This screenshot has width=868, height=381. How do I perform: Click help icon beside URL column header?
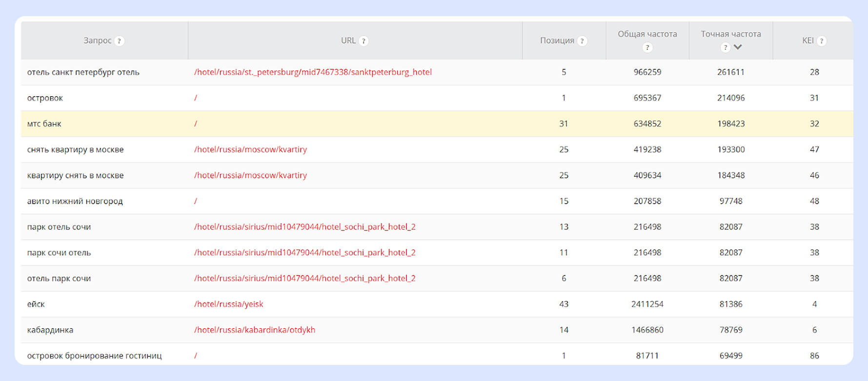363,41
